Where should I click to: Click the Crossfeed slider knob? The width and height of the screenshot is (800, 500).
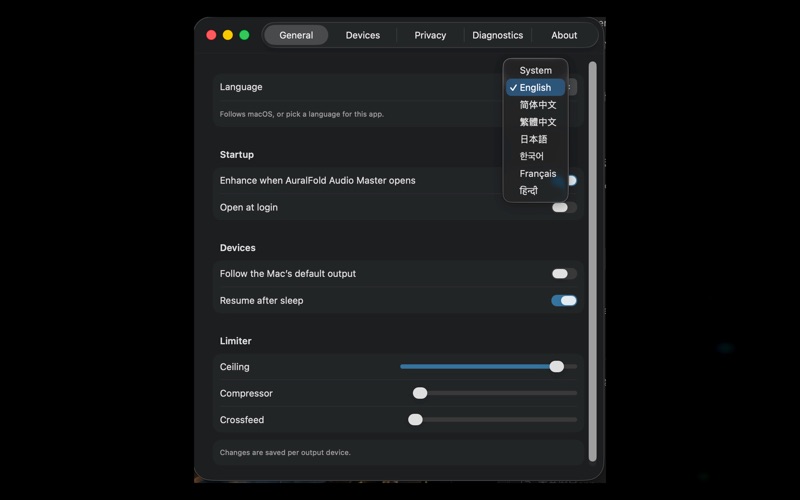click(415, 419)
